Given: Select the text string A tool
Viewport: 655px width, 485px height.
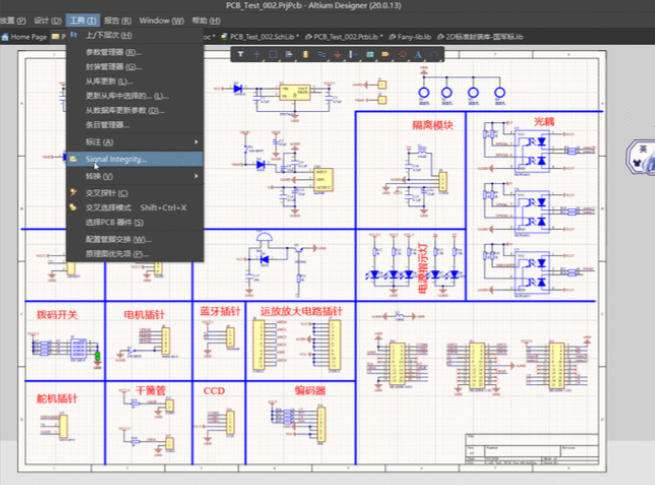Looking at the screenshot, I should (x=418, y=54).
